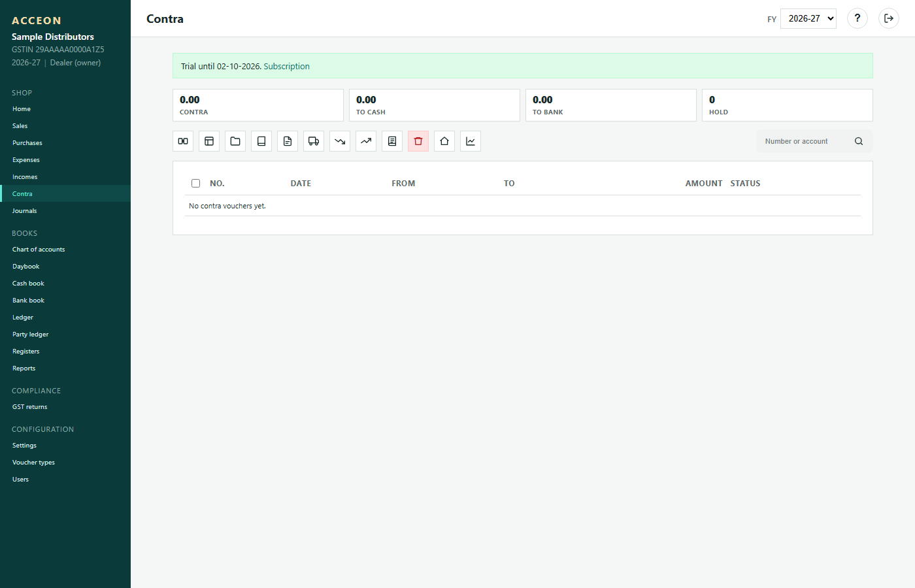The image size is (915, 588).
Task: Click the receipt list icon in toolbar
Action: tap(392, 141)
